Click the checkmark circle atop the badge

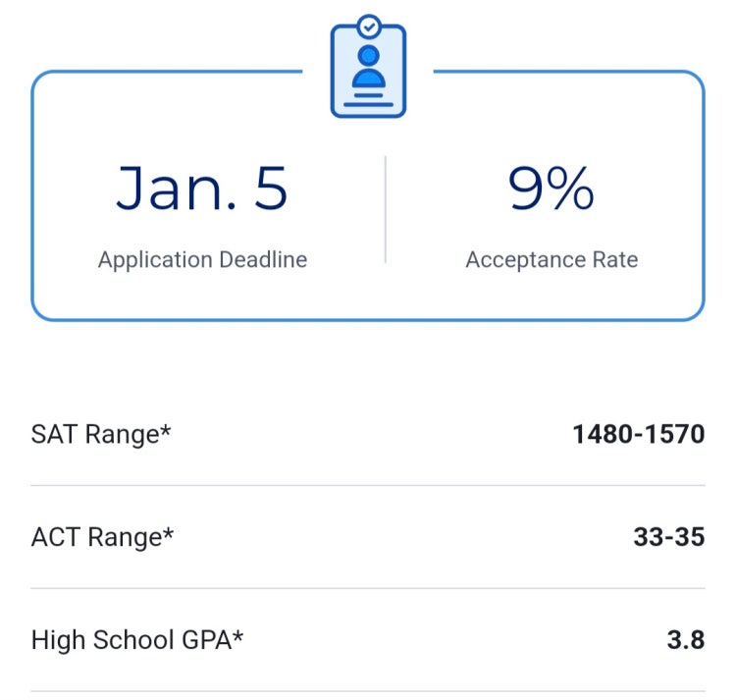[x=369, y=27]
